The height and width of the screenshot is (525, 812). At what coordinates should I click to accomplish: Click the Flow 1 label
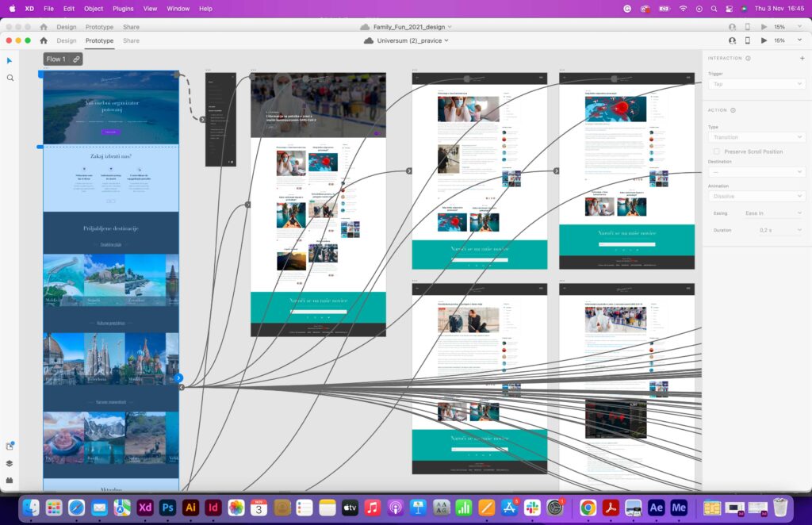(56, 59)
